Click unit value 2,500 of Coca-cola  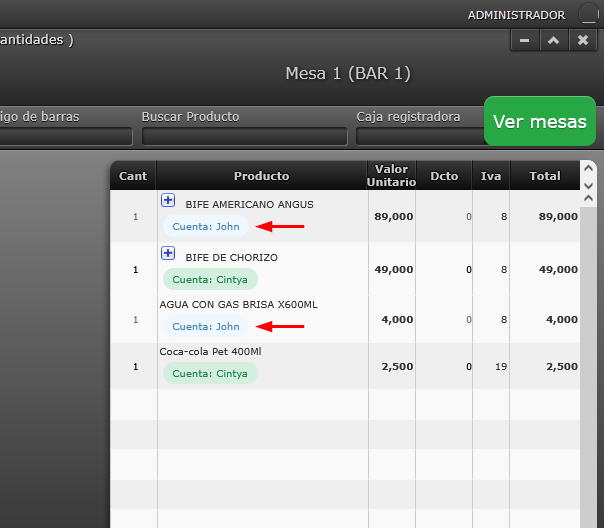click(397, 367)
